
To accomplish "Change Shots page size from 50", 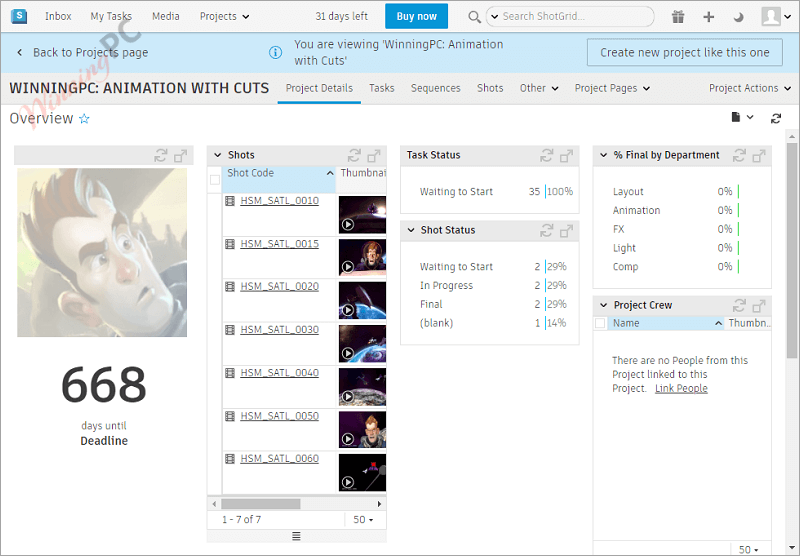I will pyautogui.click(x=363, y=519).
